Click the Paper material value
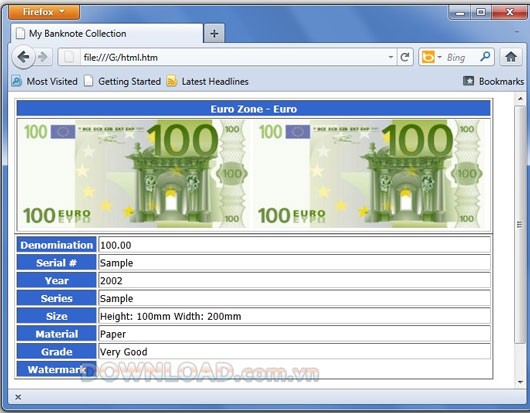The image size is (530, 413). pyautogui.click(x=113, y=334)
